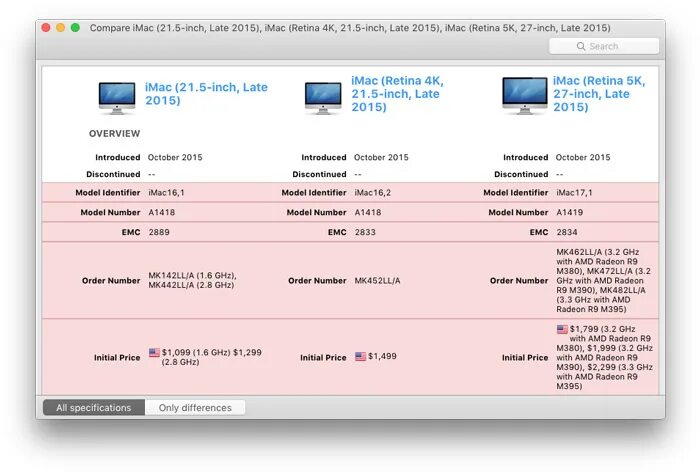Select the OVERVIEW section heading
This screenshot has width=700, height=473.
coord(114,133)
